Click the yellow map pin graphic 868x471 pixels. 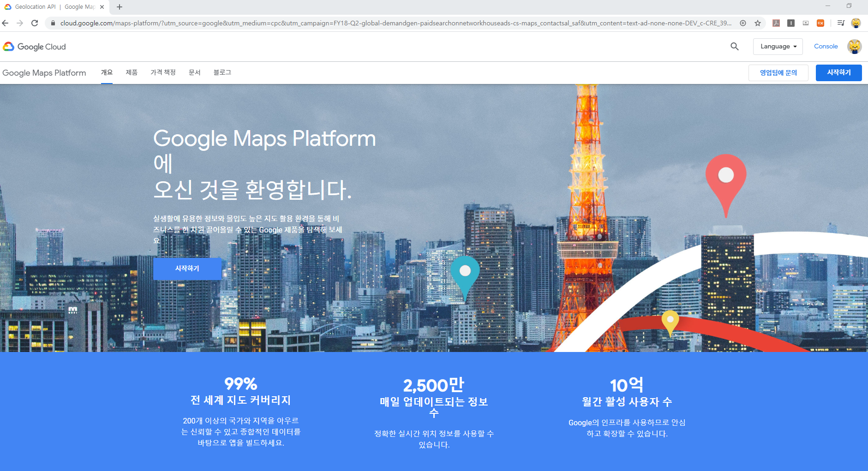[x=670, y=323]
